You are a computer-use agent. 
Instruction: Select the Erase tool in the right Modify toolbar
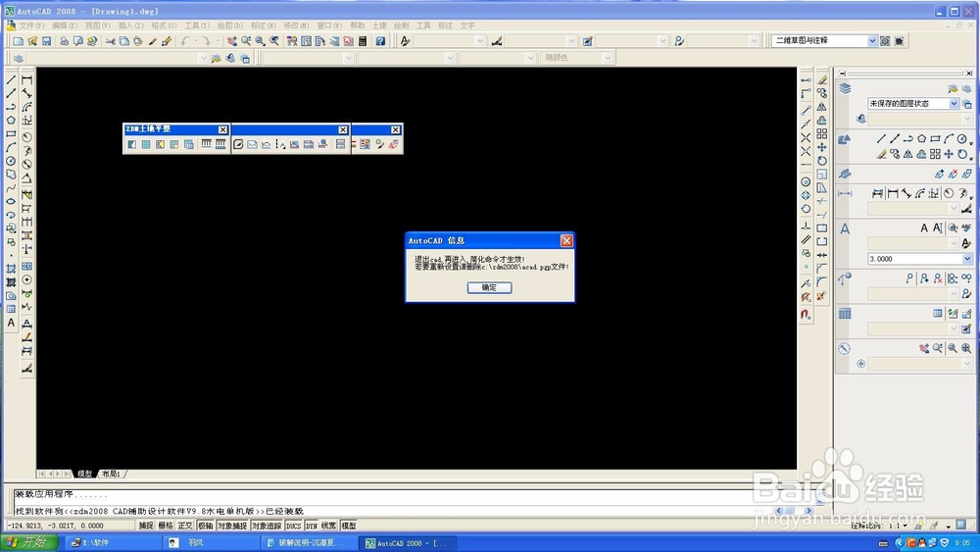click(822, 80)
